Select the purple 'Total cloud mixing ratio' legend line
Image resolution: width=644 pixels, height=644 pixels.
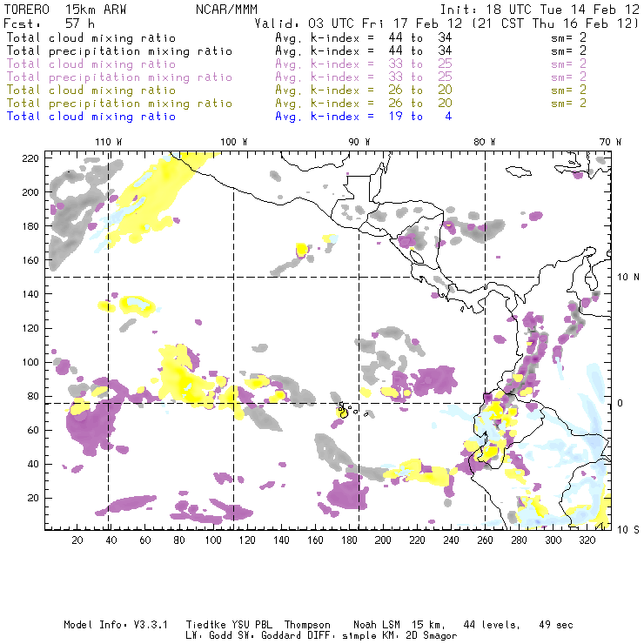(x=91, y=64)
